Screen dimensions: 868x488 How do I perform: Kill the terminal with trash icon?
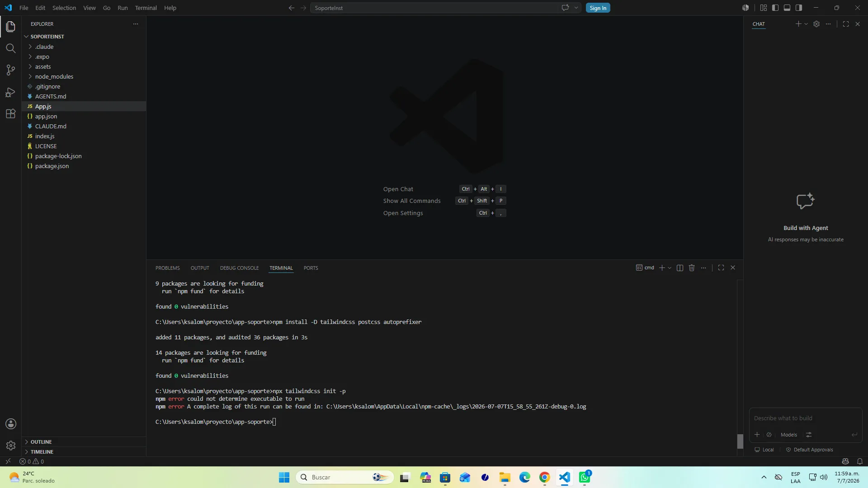(x=692, y=268)
